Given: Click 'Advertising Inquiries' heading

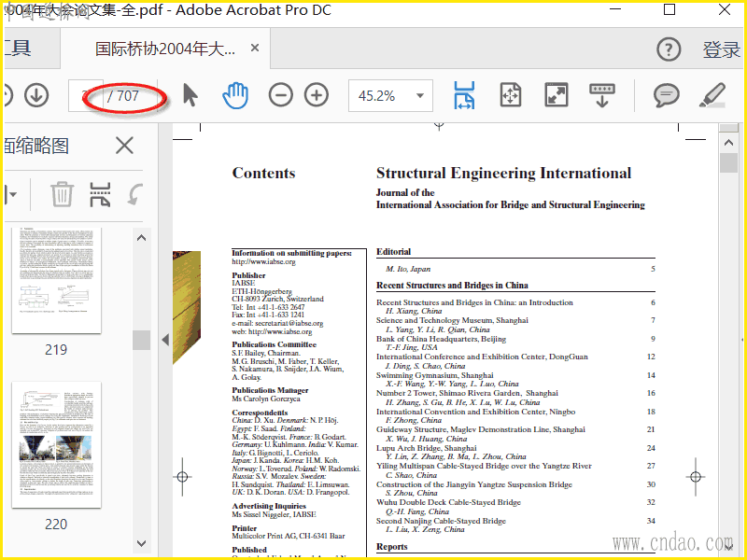Looking at the screenshot, I should click(x=269, y=506).
